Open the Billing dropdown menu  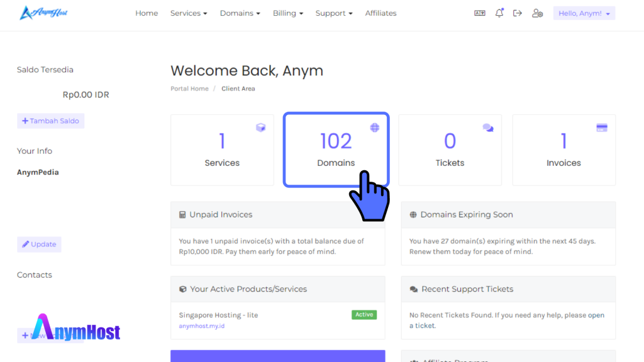point(288,13)
